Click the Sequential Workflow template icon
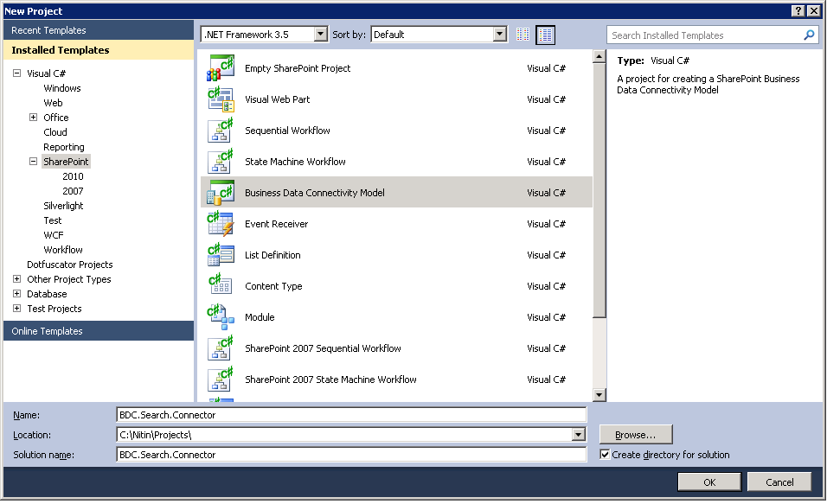 click(221, 131)
